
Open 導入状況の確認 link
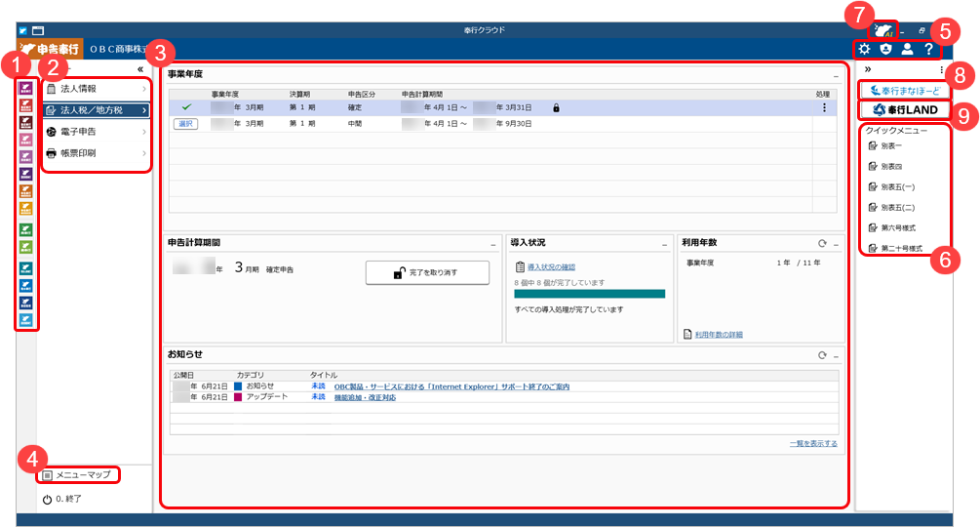coord(551,267)
